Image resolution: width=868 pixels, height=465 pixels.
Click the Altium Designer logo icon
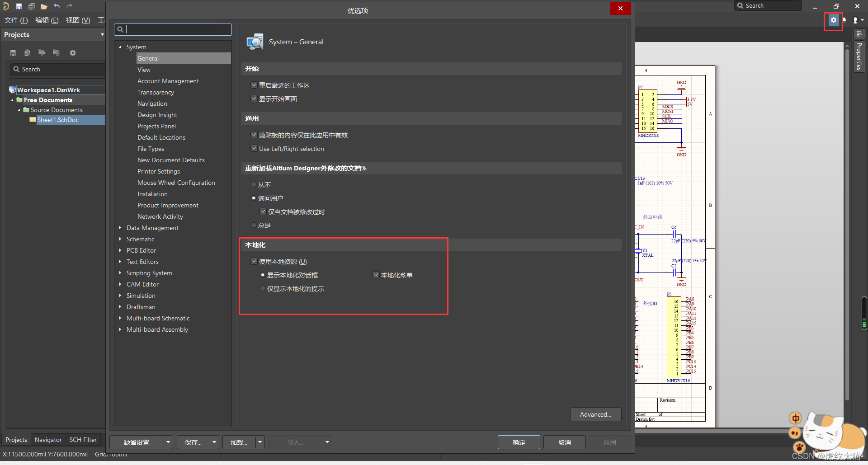[x=6, y=6]
